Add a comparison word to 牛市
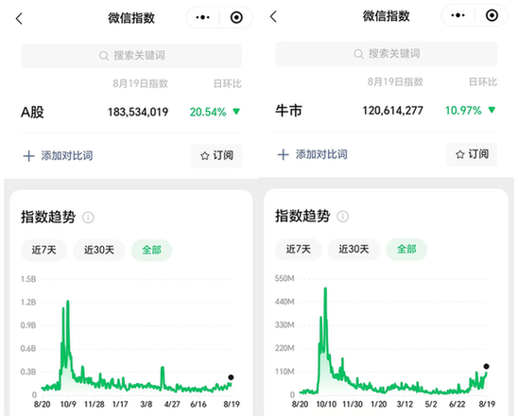The width and height of the screenshot is (518, 420). [313, 154]
